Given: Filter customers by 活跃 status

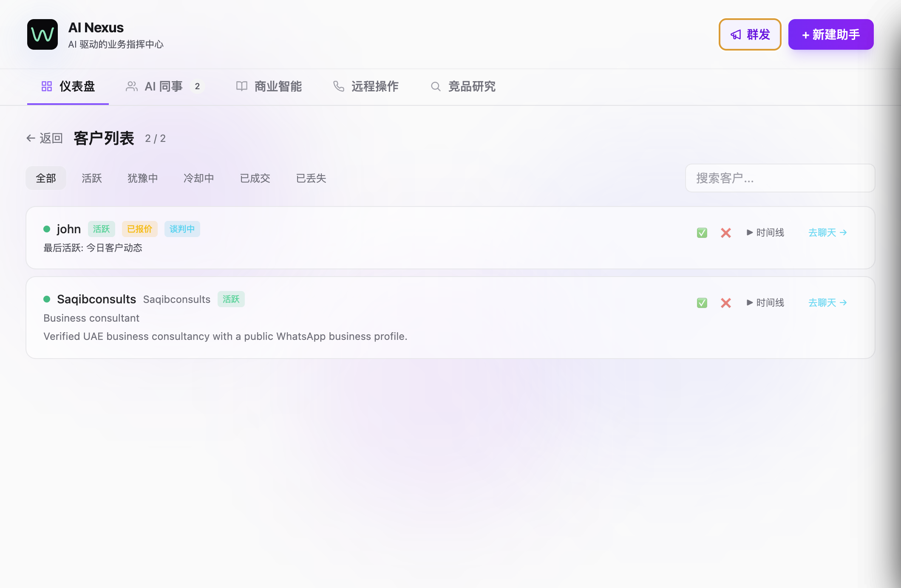Looking at the screenshot, I should [x=92, y=178].
